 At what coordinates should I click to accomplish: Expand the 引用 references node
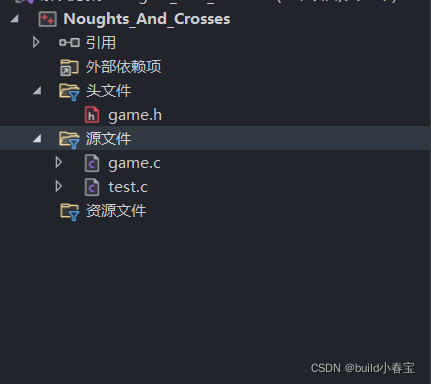36,42
